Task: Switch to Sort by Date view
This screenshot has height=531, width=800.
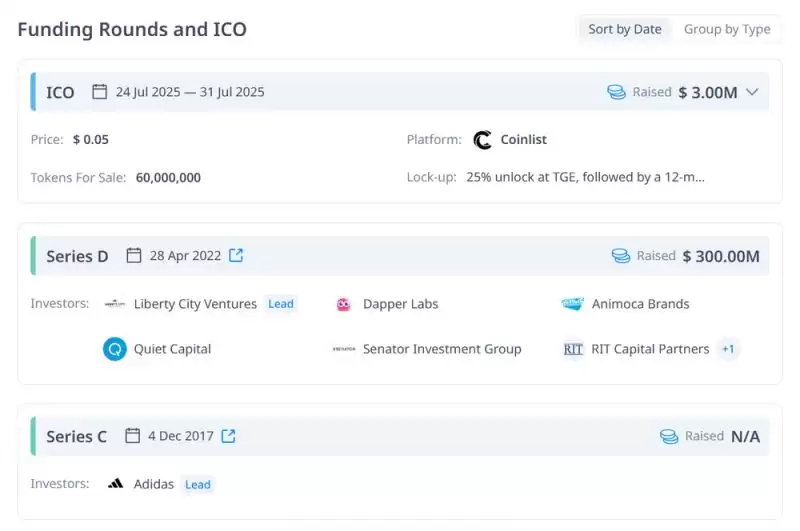Action: [x=624, y=29]
